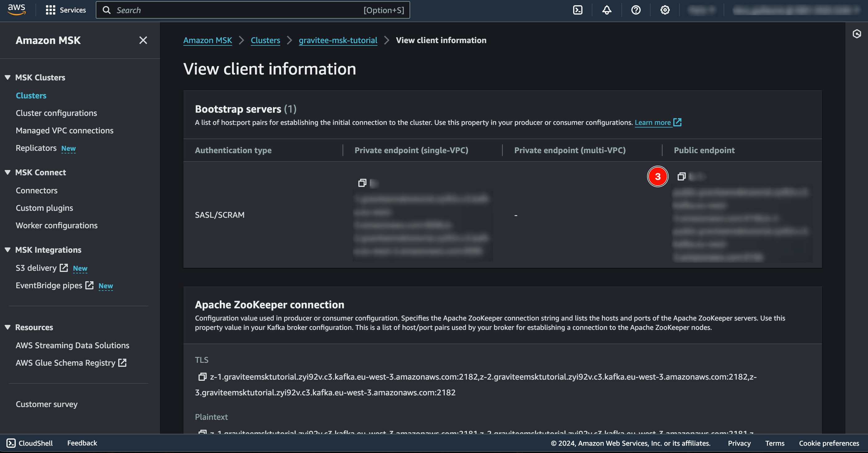Open the right-side info panel icon

point(857,34)
